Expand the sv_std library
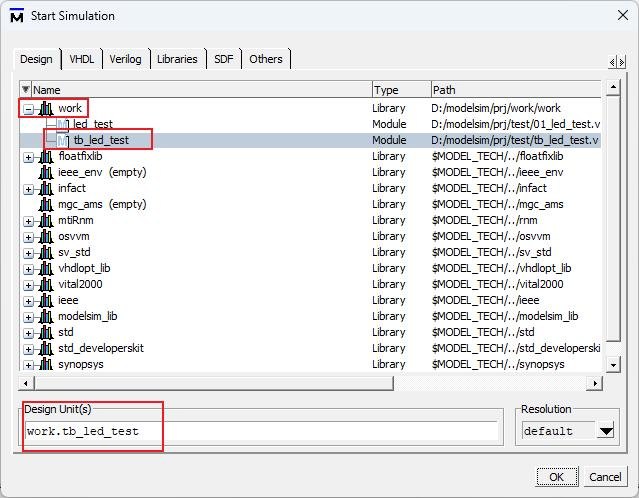This screenshot has width=639, height=498. [28, 253]
